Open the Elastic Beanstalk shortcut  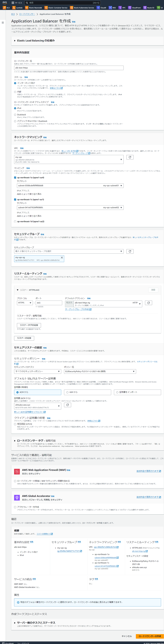pyautogui.click(x=34, y=8)
